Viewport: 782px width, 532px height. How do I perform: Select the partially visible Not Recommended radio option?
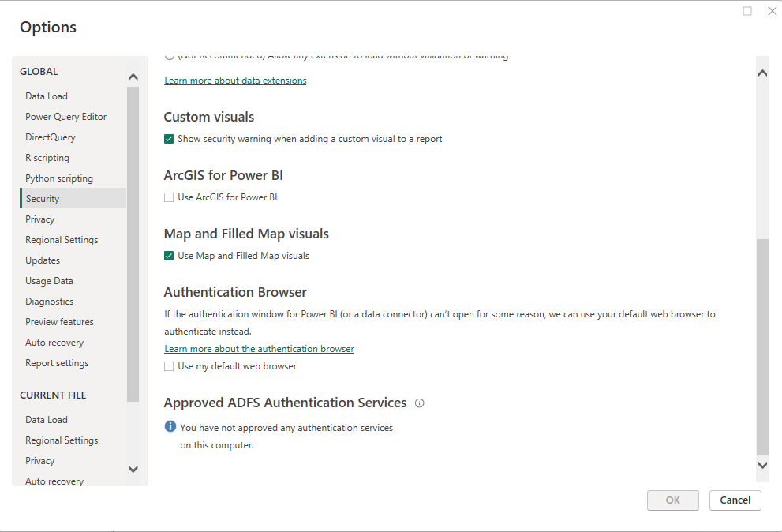(170, 56)
